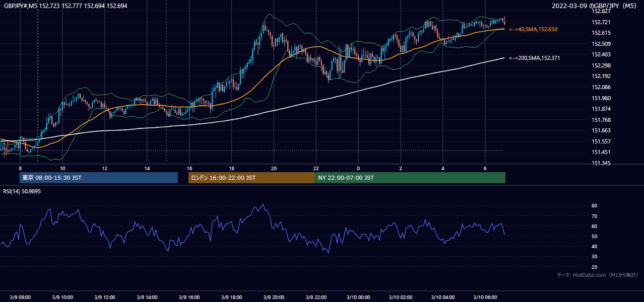Click RSI level 60 on the axis
Screen dimensions: 644x302
coord(594,226)
